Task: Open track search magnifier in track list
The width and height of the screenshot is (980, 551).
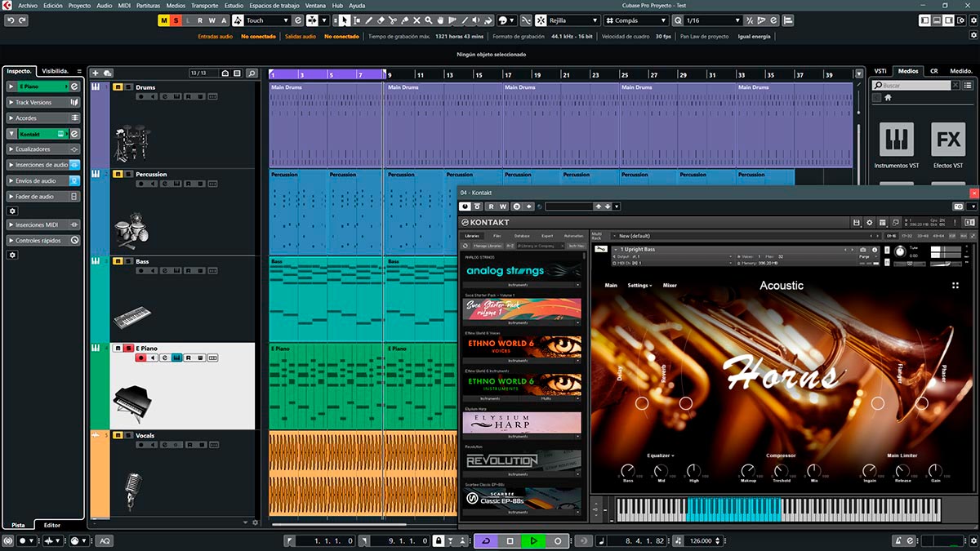Action: tap(252, 73)
